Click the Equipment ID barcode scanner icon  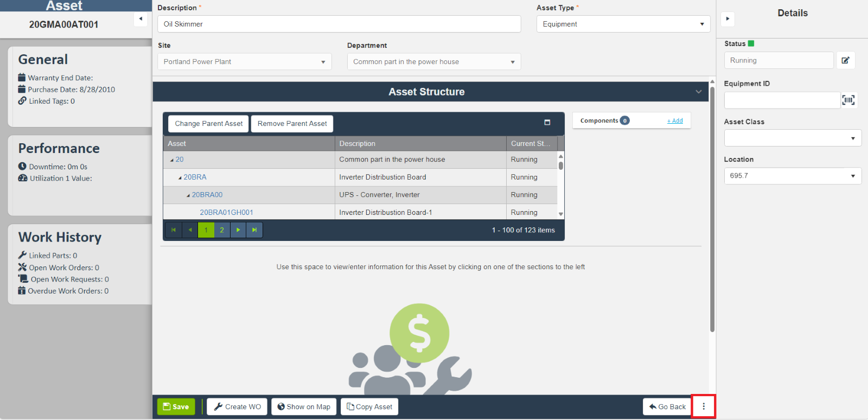point(848,100)
